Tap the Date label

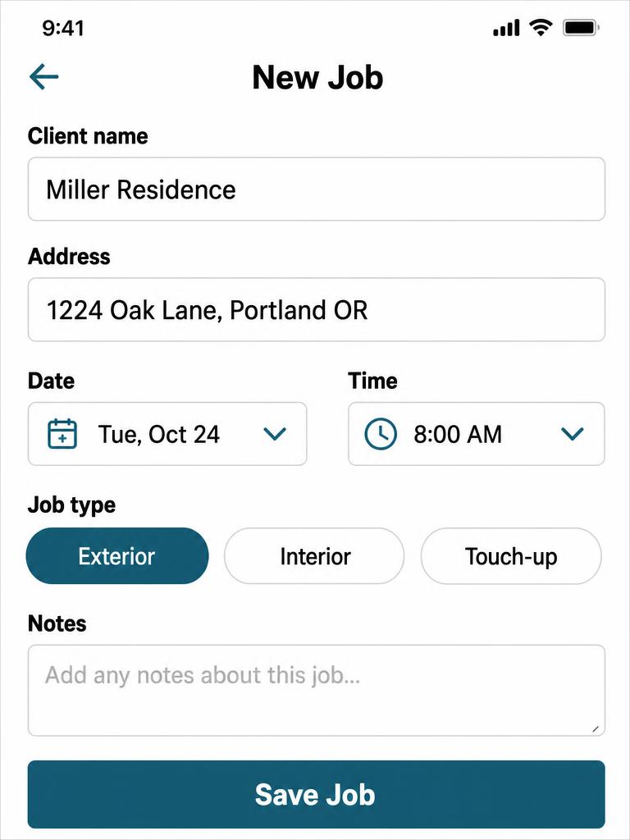51,381
